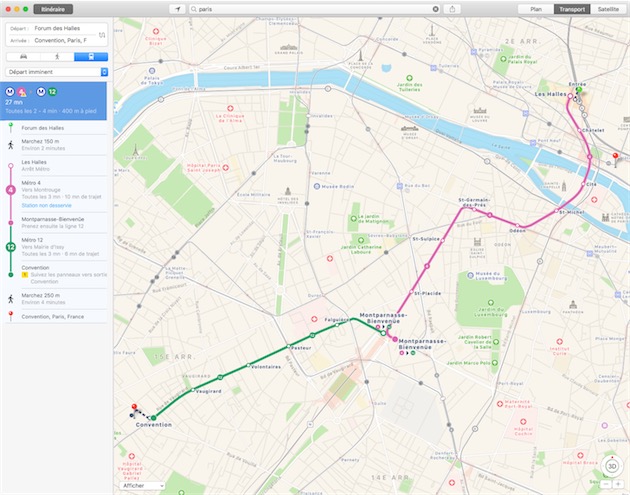Select walking directions icon
The image size is (630, 495).
(x=57, y=57)
